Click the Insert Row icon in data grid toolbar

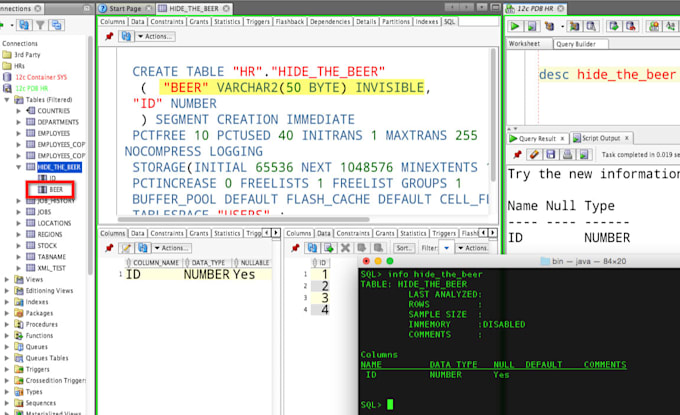(x=329, y=248)
